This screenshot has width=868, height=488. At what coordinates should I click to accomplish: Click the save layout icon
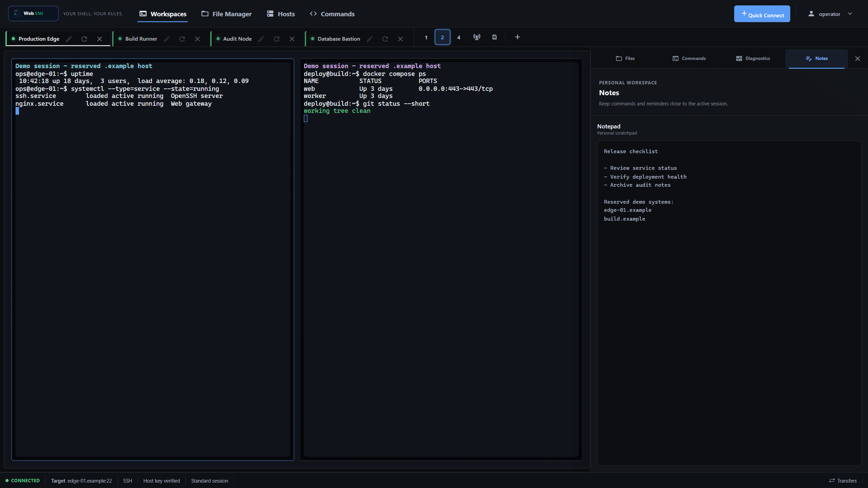pos(495,37)
